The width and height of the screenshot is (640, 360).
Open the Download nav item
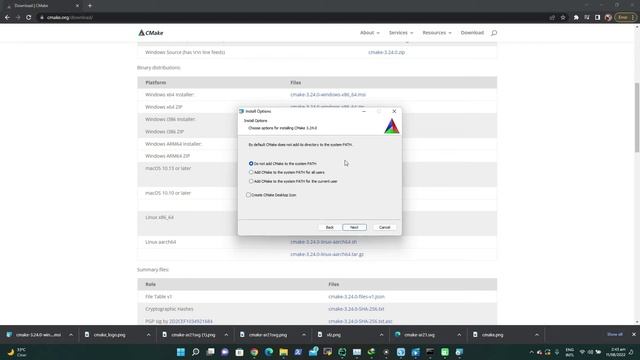point(472,33)
